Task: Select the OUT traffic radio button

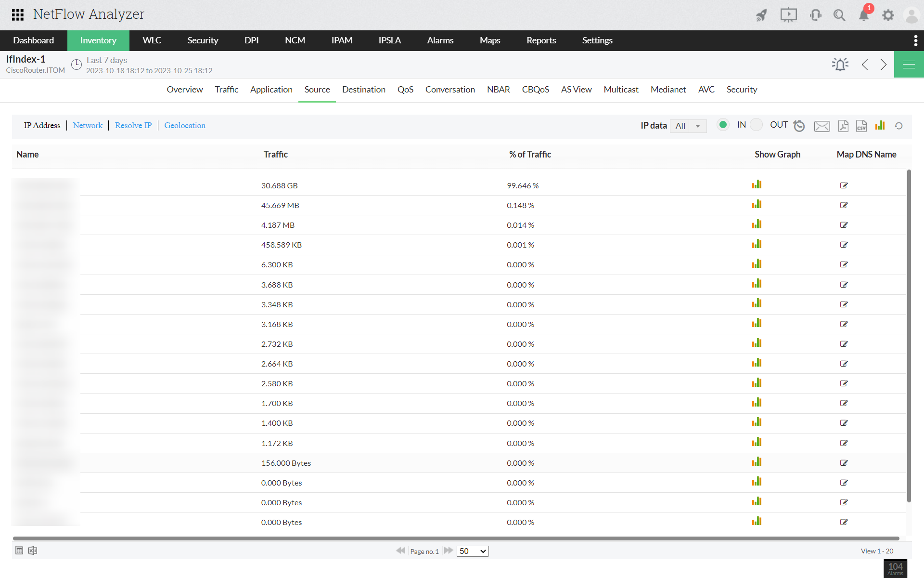Action: (757, 125)
